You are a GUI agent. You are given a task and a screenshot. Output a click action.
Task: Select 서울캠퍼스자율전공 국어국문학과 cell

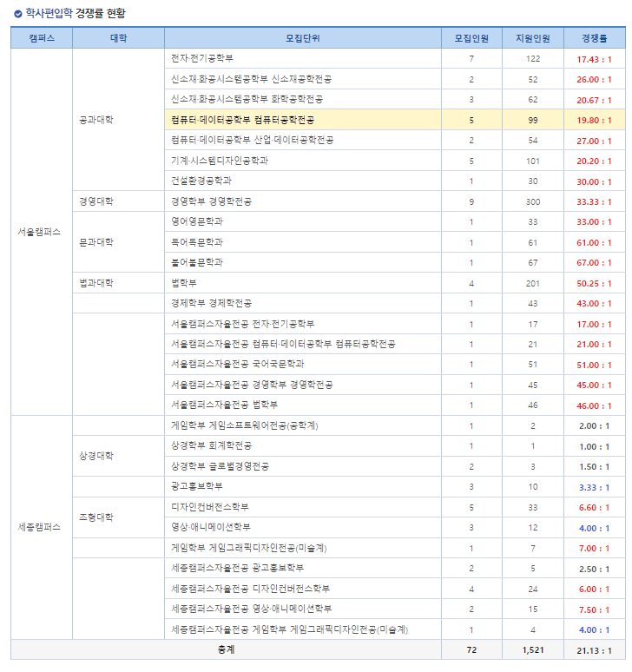(x=303, y=365)
